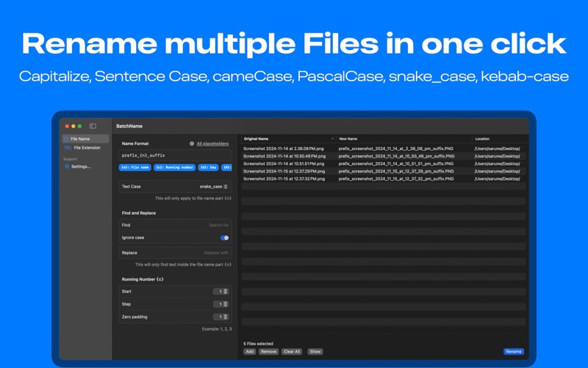Insert the {n}: File name placeholder
This screenshot has width=588, height=368.
coord(135,168)
